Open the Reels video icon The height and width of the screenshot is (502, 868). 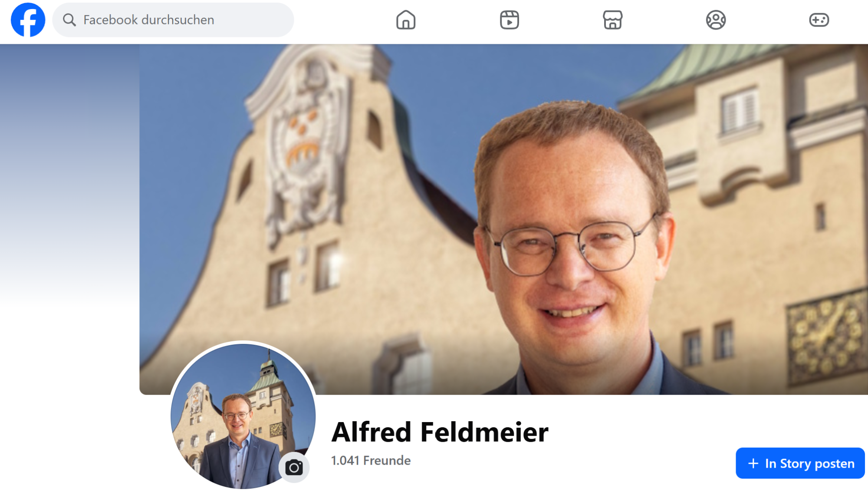tap(509, 20)
